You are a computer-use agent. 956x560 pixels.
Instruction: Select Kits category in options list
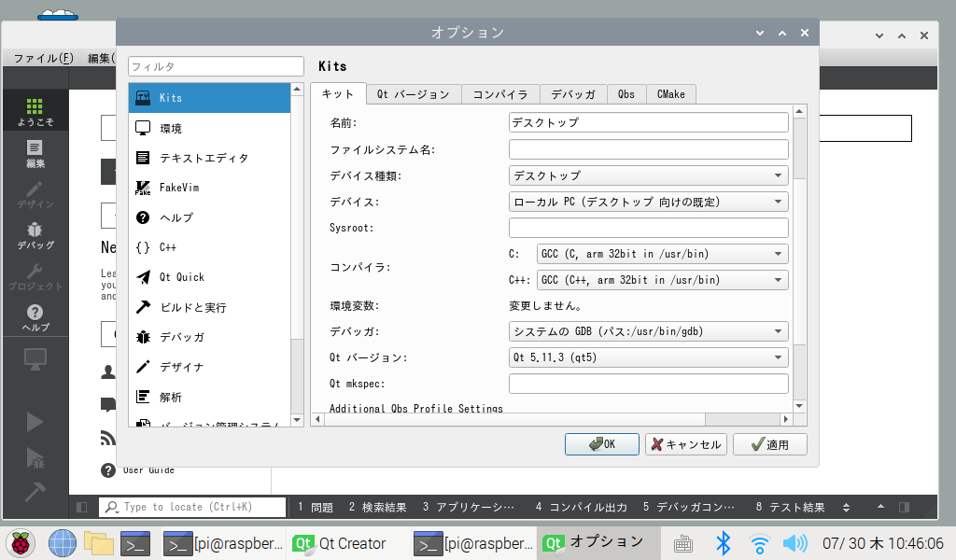tap(209, 98)
